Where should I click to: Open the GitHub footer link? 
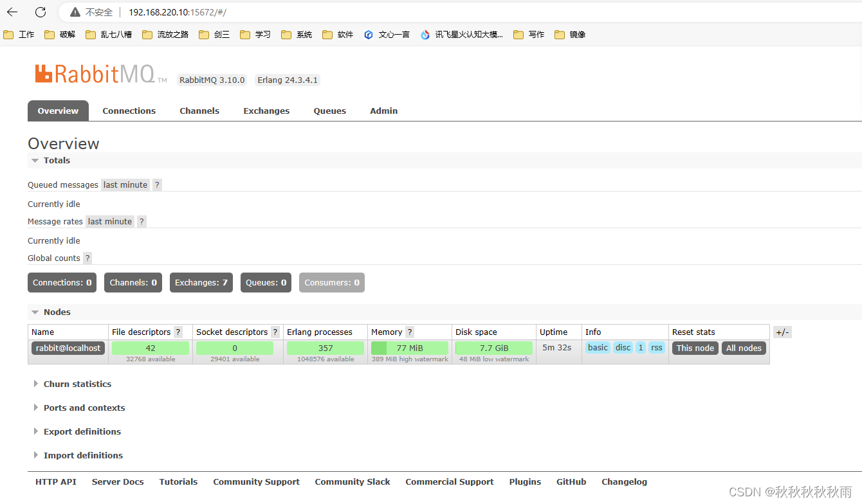571,482
